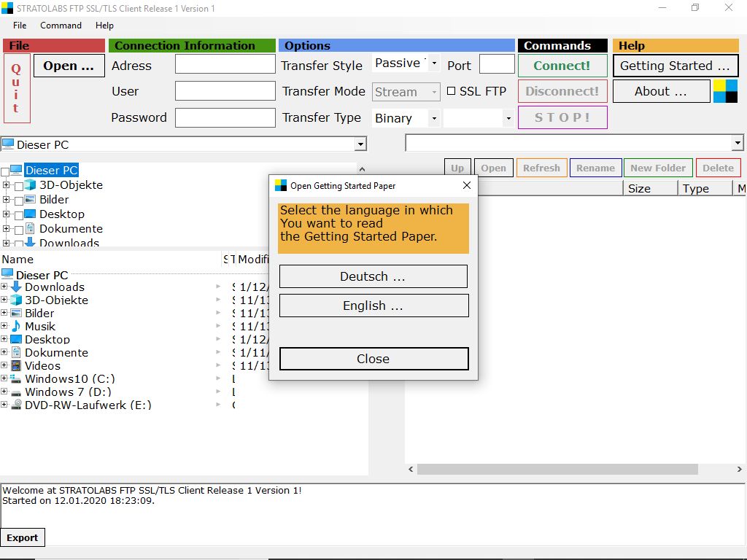
Task: Focus the Port input field
Action: [497, 64]
